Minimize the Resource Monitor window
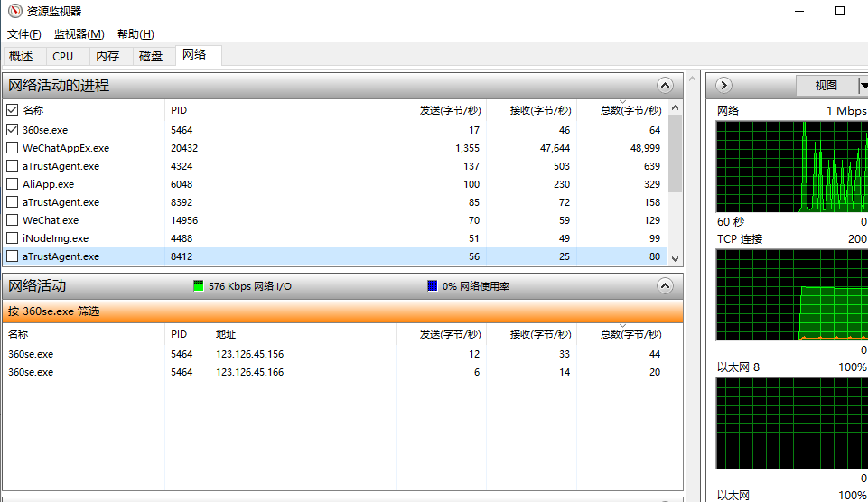This screenshot has width=868, height=502. (799, 11)
